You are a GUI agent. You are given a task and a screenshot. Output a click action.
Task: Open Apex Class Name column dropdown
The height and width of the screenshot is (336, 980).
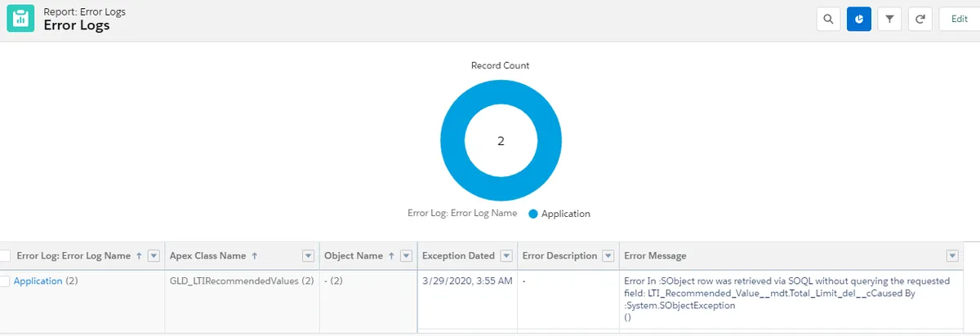tap(308, 256)
